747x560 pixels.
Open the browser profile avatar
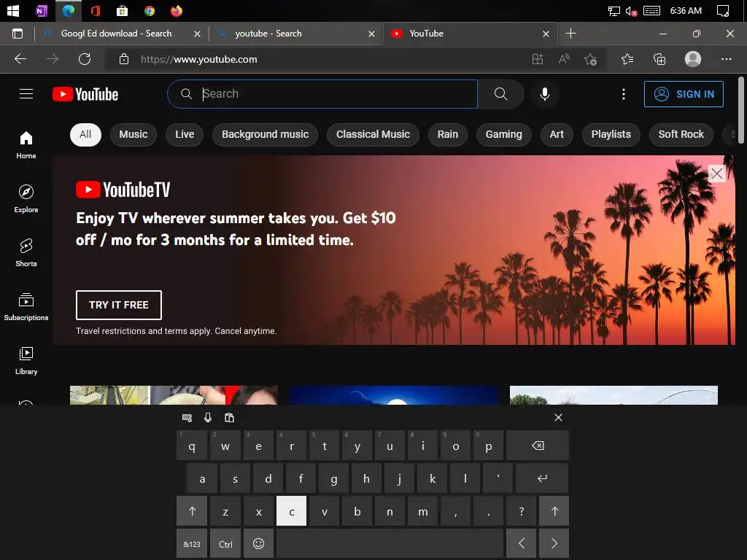pos(693,59)
